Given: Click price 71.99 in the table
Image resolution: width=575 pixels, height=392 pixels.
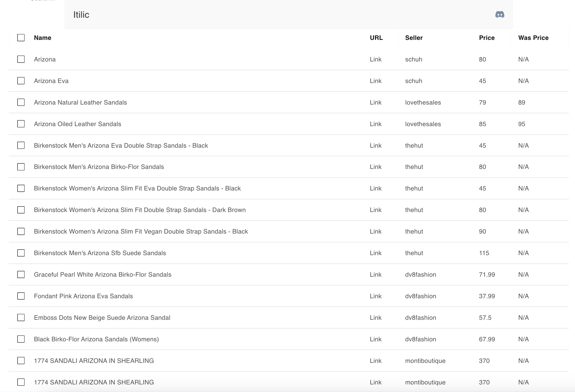Looking at the screenshot, I should pos(487,275).
